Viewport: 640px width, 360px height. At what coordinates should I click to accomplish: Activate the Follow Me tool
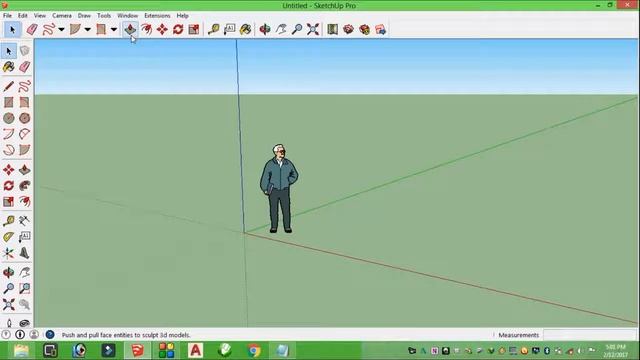tap(24, 186)
